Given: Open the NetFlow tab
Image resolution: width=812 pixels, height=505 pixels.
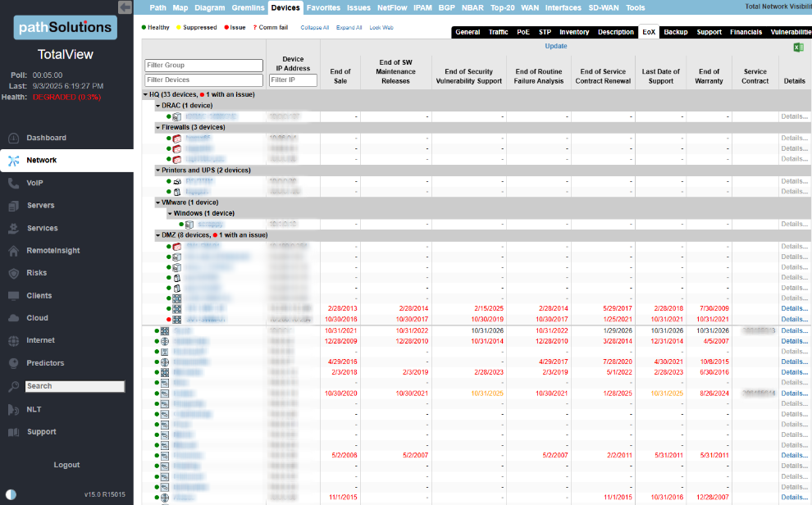Looking at the screenshot, I should click(392, 7).
